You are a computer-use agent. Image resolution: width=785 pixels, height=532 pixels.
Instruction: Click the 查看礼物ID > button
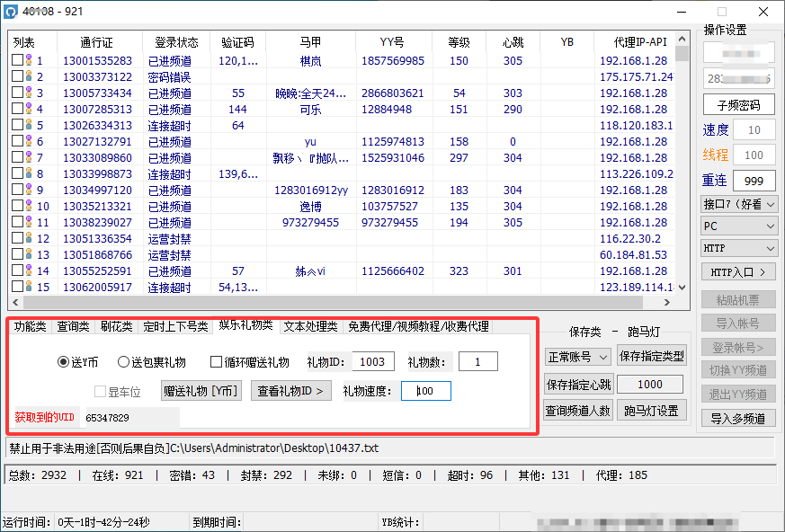[290, 391]
